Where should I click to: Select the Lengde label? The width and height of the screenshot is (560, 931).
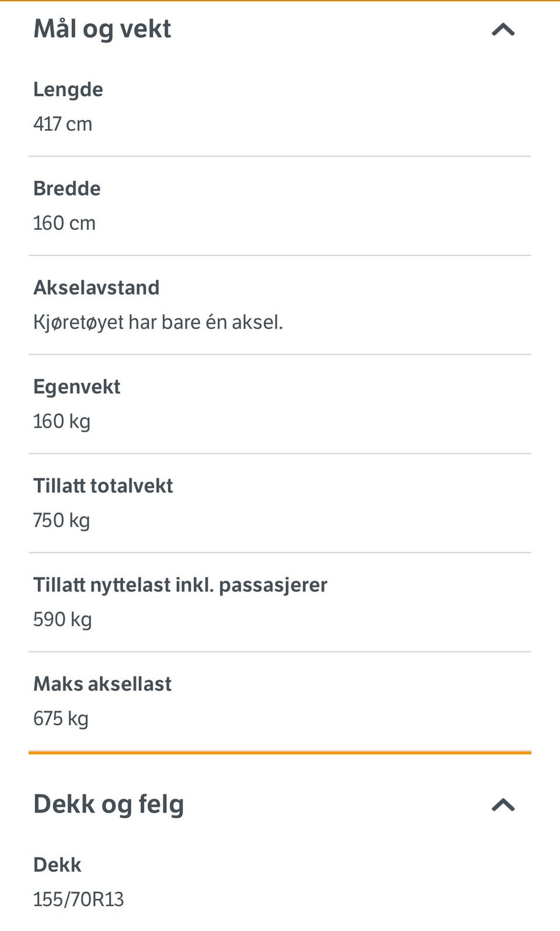68,89
